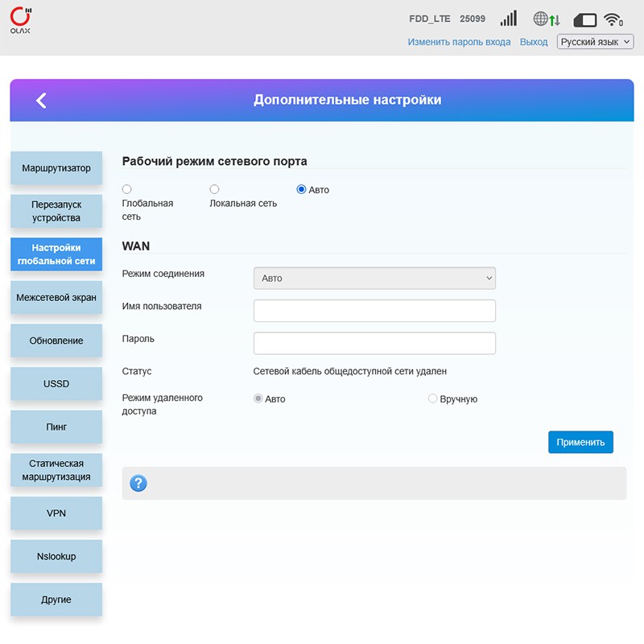Open the Межсетевой экран section
644x644 pixels.
pos(56,298)
